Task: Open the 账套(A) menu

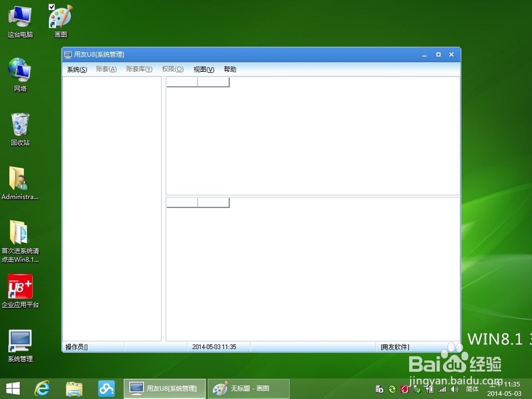Action: [x=106, y=69]
